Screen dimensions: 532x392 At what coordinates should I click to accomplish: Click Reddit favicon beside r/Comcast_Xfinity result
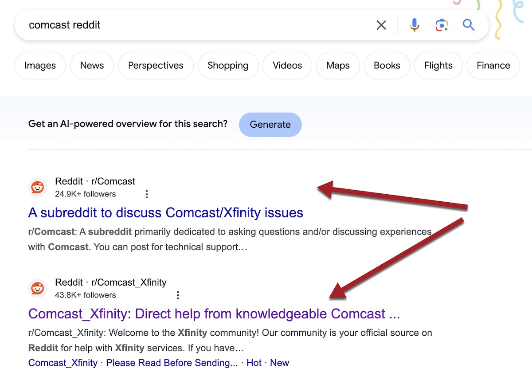37,288
